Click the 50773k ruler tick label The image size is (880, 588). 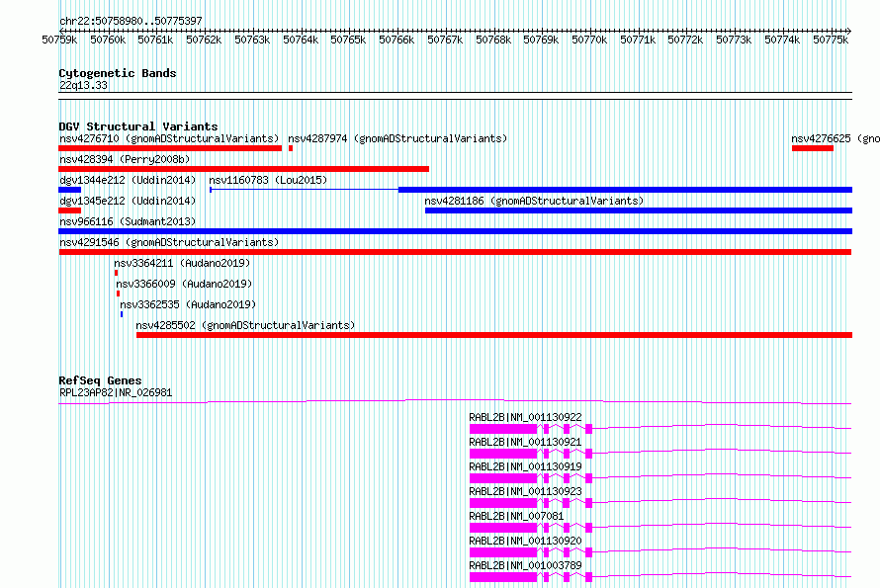pos(734,40)
